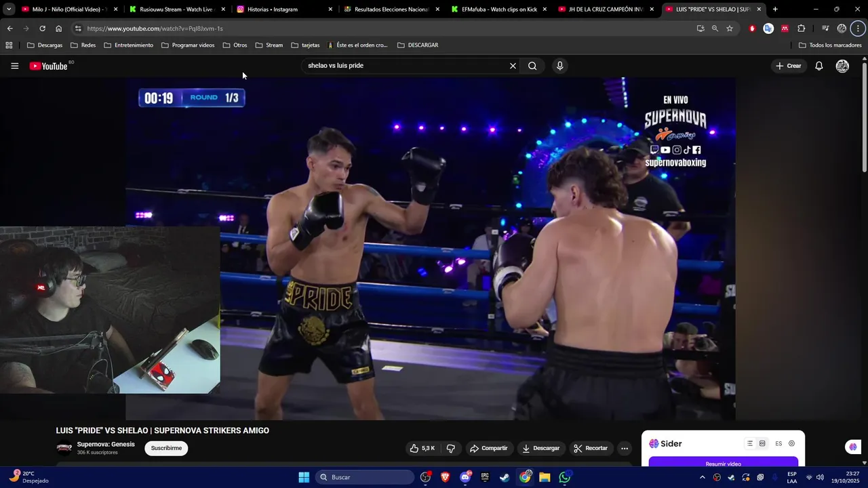Bookmark this page with the star
868x488 pixels.
click(x=730, y=28)
